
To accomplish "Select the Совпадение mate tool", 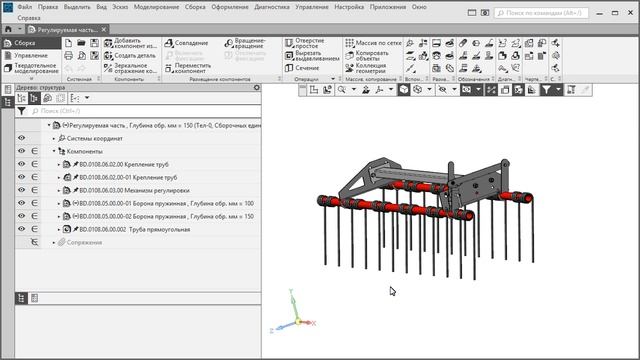I will tap(187, 43).
